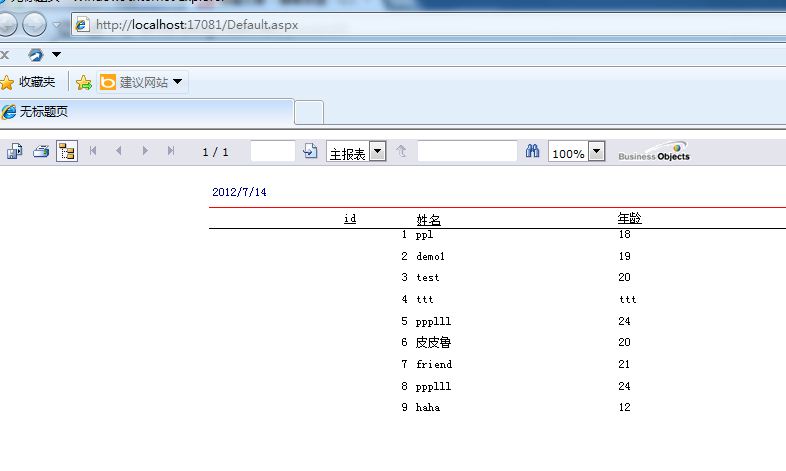This screenshot has height=471, width=786.
Task: Click the id column header
Action: [x=350, y=218]
